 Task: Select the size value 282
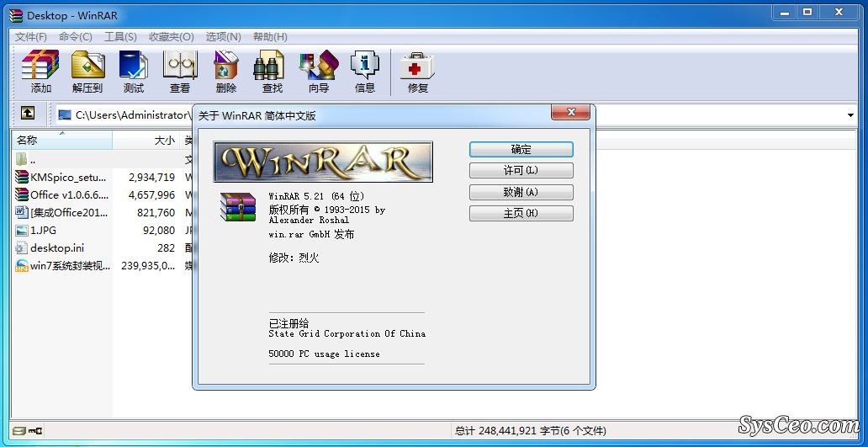point(166,248)
